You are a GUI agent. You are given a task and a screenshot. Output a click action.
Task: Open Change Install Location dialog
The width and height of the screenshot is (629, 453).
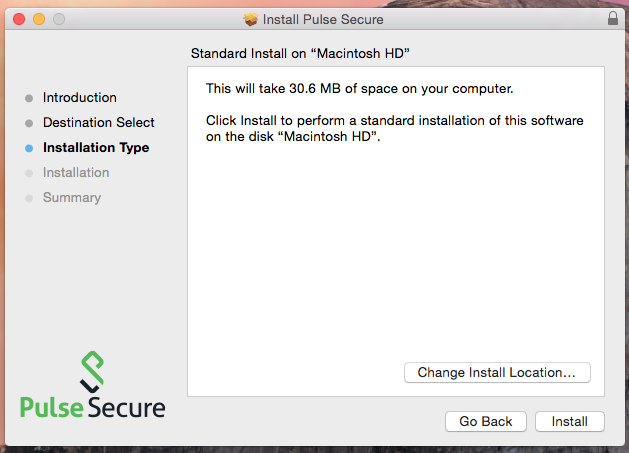click(x=497, y=372)
